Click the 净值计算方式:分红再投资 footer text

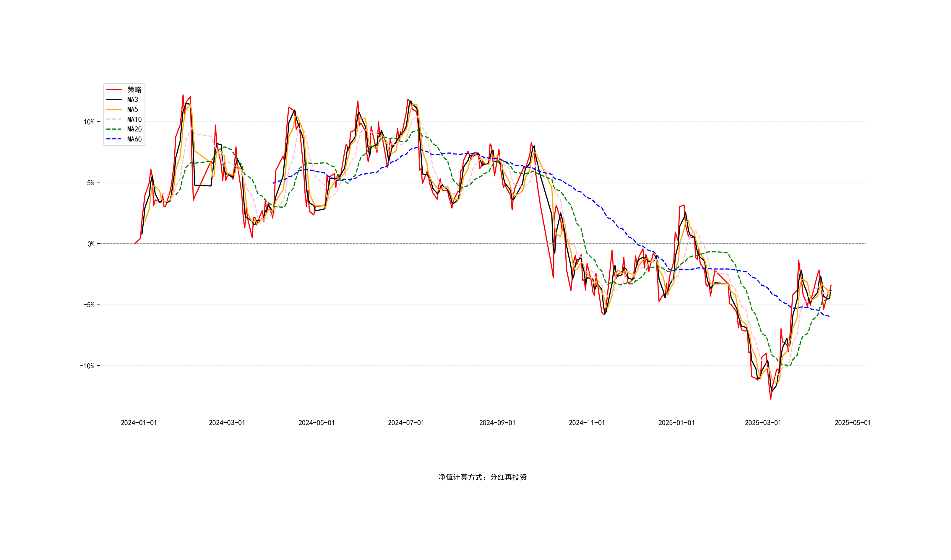[x=482, y=477]
